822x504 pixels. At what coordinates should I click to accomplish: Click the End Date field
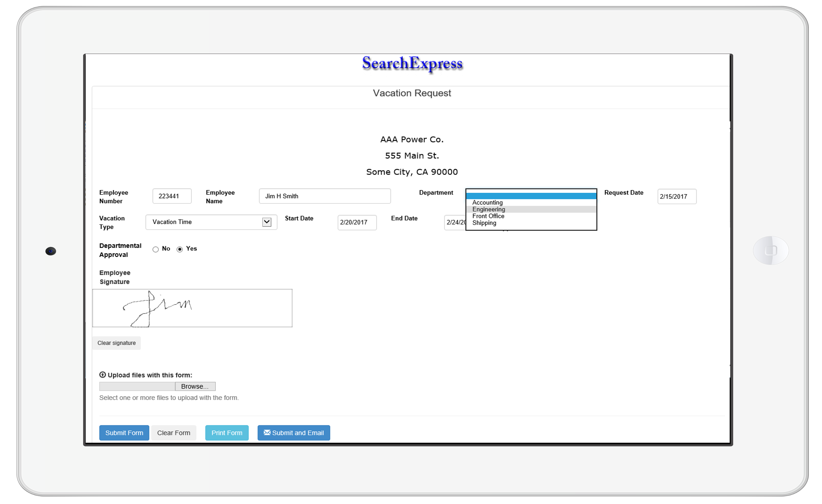tap(455, 222)
